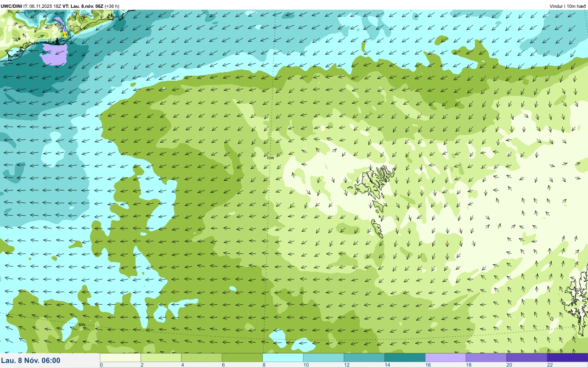588x368 pixels.
Task: Select the 4–6 m/s green legend swatch
Action: point(202,357)
